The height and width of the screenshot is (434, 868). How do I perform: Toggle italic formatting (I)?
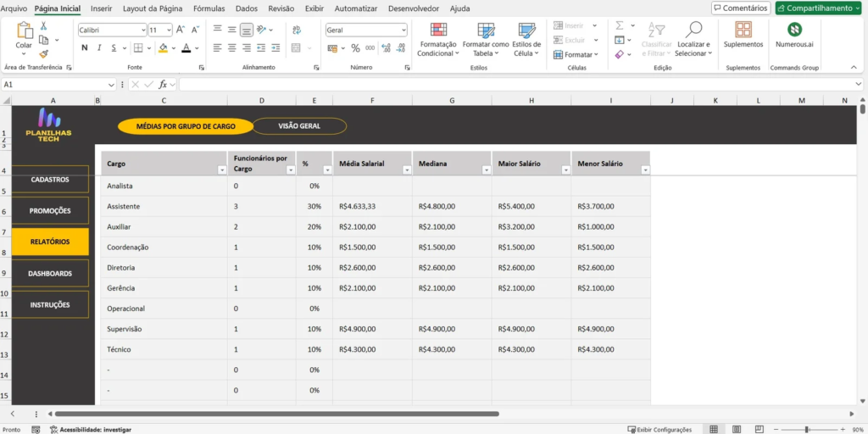pyautogui.click(x=99, y=48)
